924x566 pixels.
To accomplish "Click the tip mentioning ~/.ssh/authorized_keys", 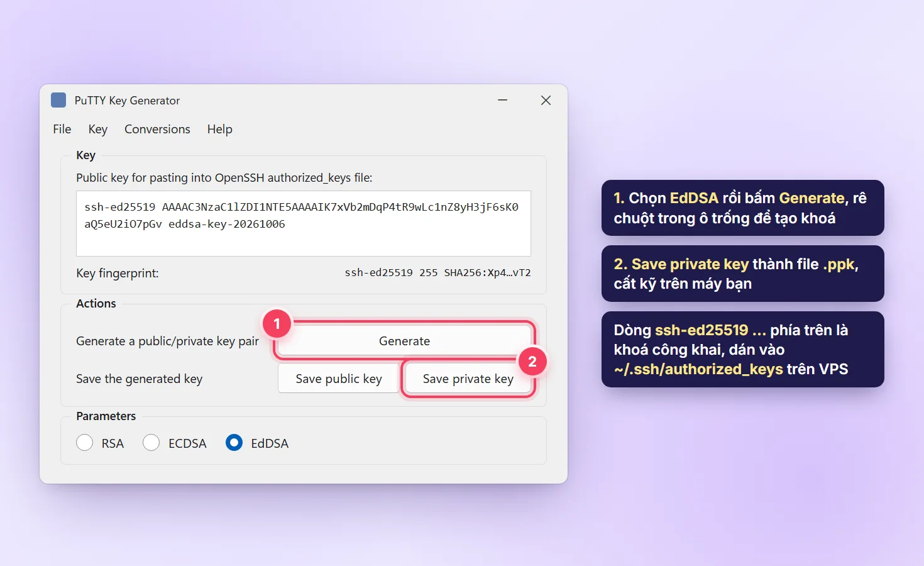I will [x=743, y=349].
